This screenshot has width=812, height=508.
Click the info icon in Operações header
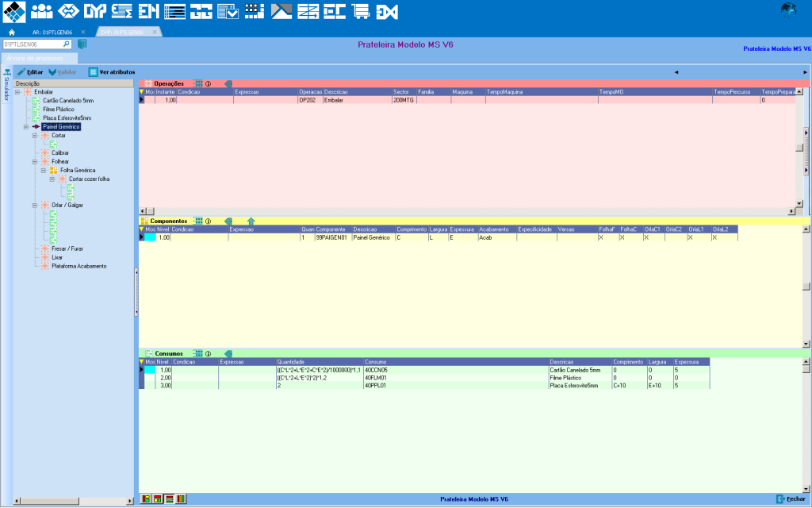pyautogui.click(x=208, y=83)
